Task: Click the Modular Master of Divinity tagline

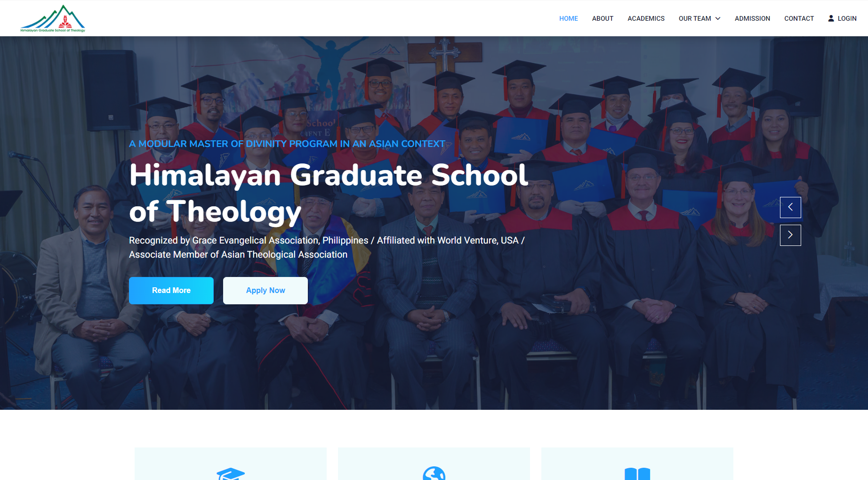Action: click(x=287, y=144)
